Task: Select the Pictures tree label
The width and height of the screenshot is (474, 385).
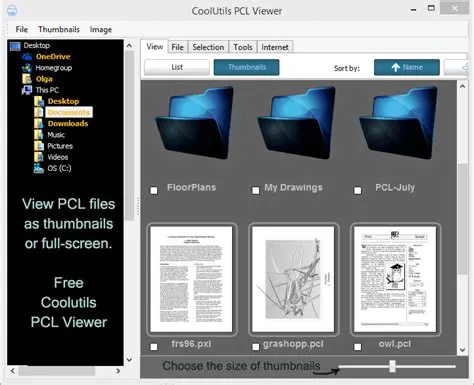Action: tap(60, 146)
